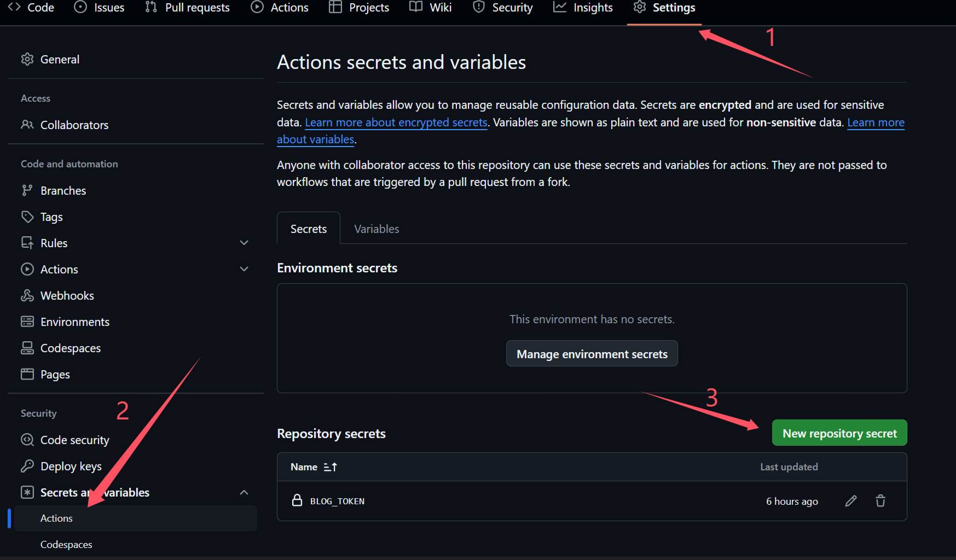
Task: Click the Webhooks icon in sidebar
Action: [27, 296]
